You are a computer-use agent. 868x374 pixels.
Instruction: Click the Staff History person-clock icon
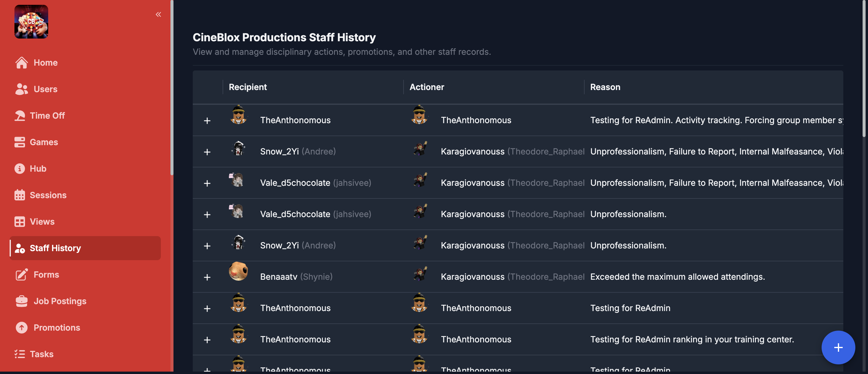[20, 248]
